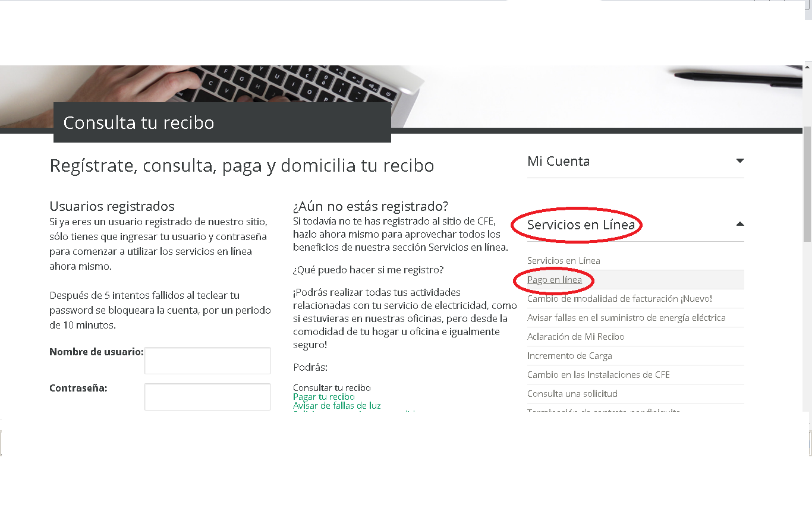Click the ¿Aún no estás registrado? heading
This screenshot has height=505, width=812.
point(370,206)
